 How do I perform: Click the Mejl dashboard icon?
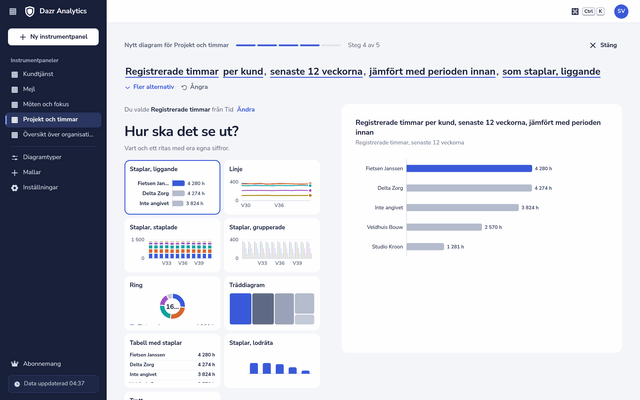[15, 89]
